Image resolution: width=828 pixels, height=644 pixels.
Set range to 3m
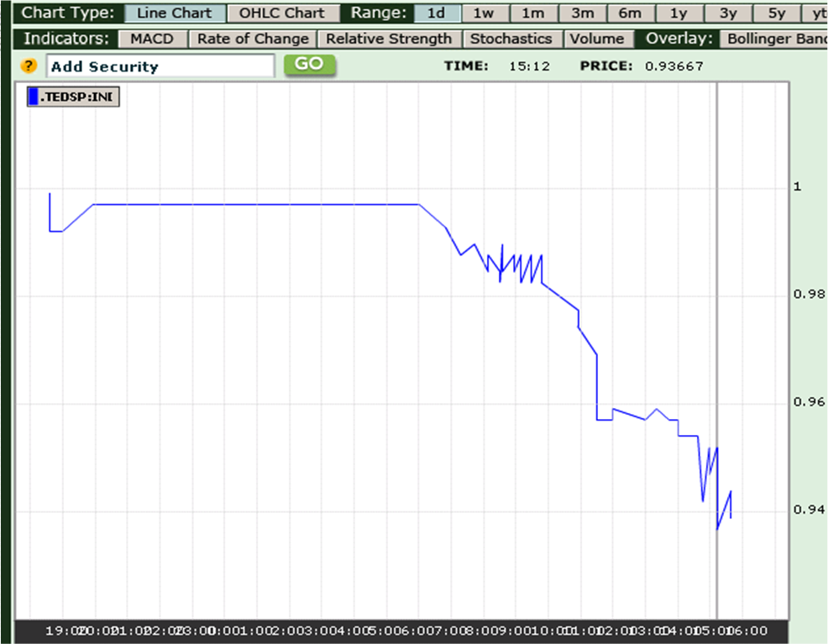click(x=582, y=13)
